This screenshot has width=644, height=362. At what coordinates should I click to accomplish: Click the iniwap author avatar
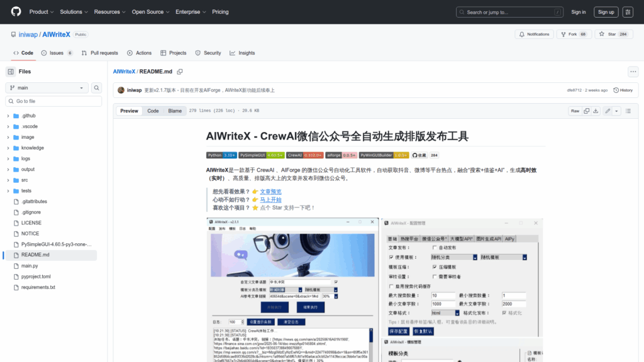click(x=121, y=90)
